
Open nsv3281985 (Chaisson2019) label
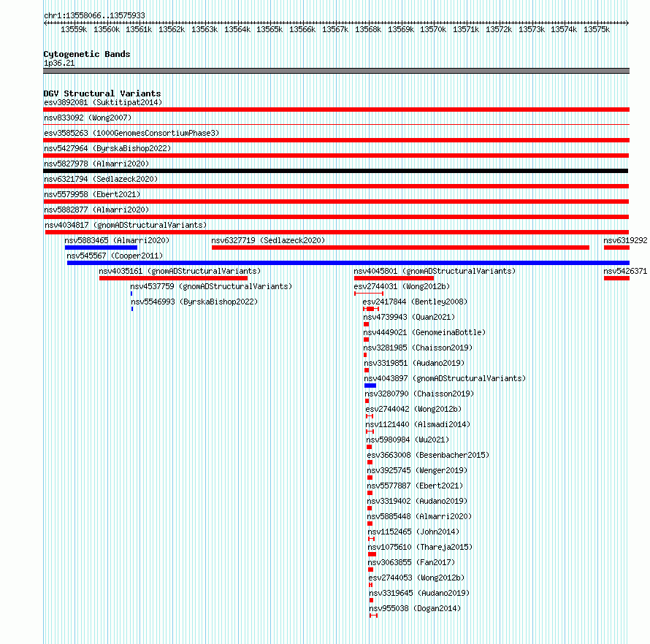[418, 348]
